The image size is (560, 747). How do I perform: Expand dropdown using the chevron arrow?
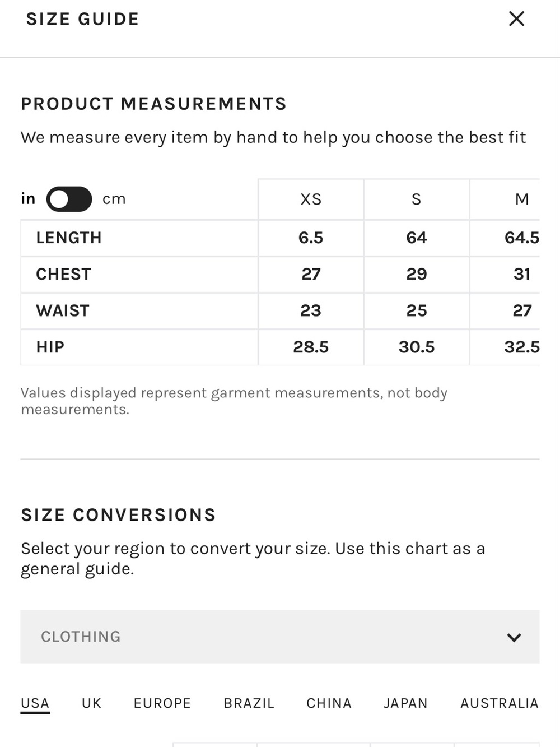pyautogui.click(x=514, y=637)
